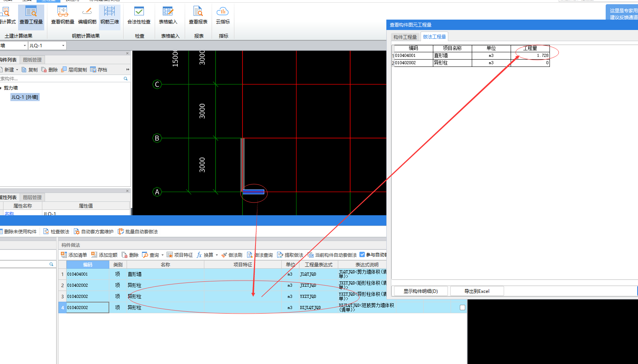Click 删除未使用构件 button
The height and width of the screenshot is (364, 638).
(x=18, y=231)
